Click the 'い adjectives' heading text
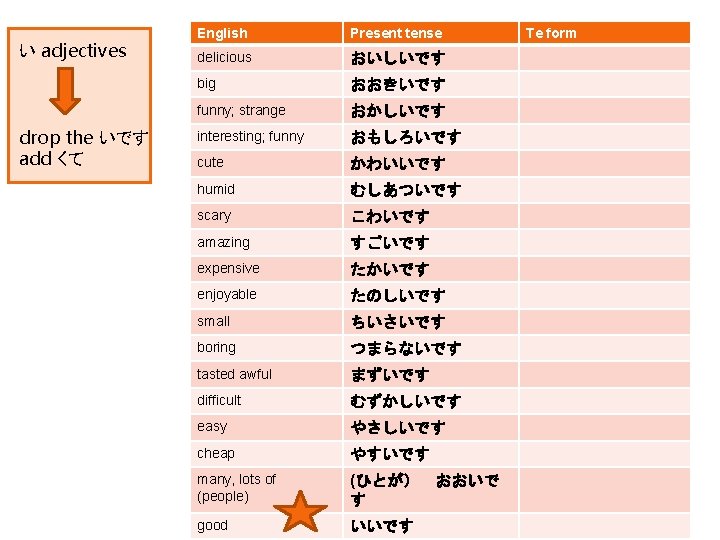This screenshot has height=540, width=720. (x=73, y=51)
